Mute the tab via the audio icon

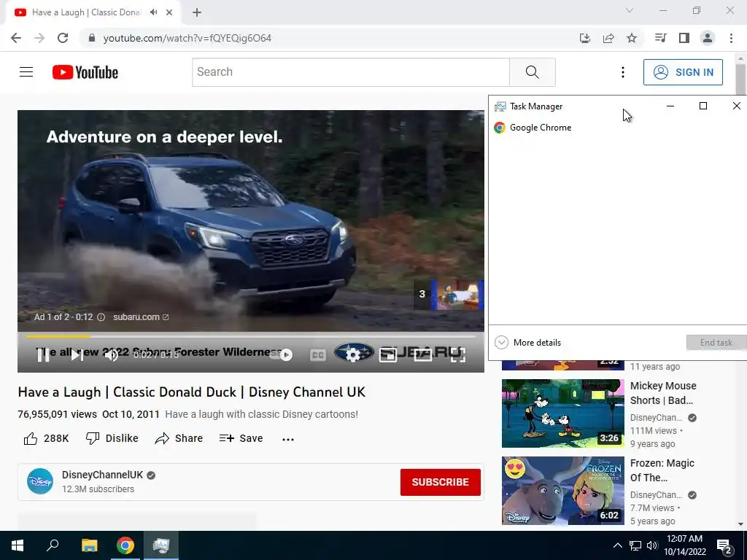click(x=153, y=12)
